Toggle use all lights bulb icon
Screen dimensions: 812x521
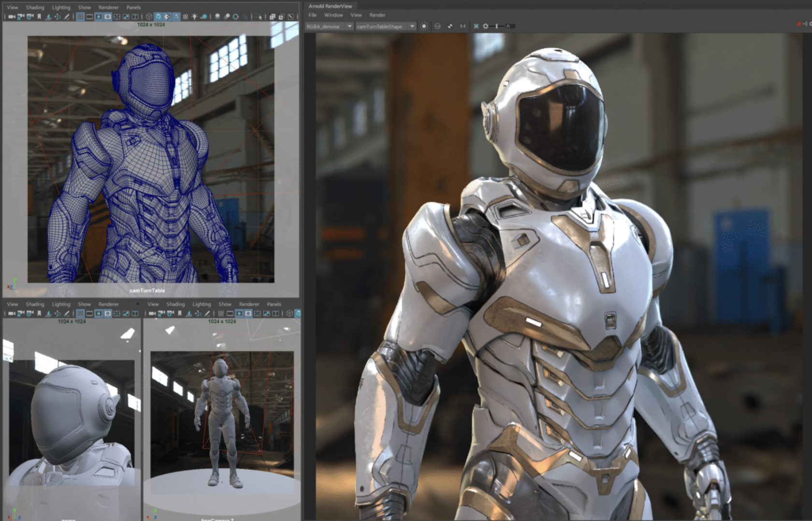tap(195, 16)
